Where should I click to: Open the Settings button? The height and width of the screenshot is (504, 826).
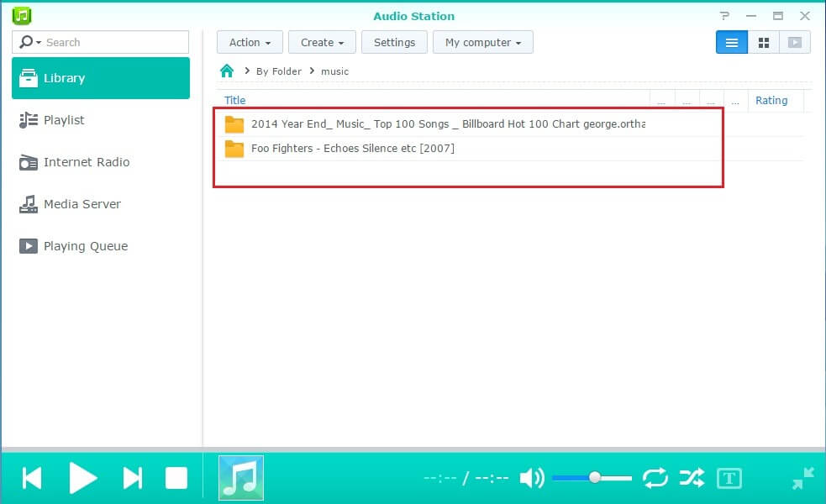(394, 42)
